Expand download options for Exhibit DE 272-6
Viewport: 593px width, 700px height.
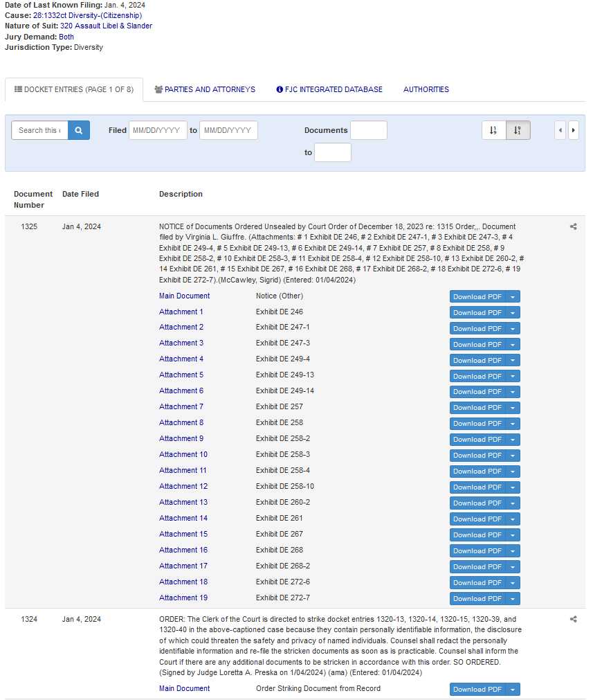coord(513,583)
